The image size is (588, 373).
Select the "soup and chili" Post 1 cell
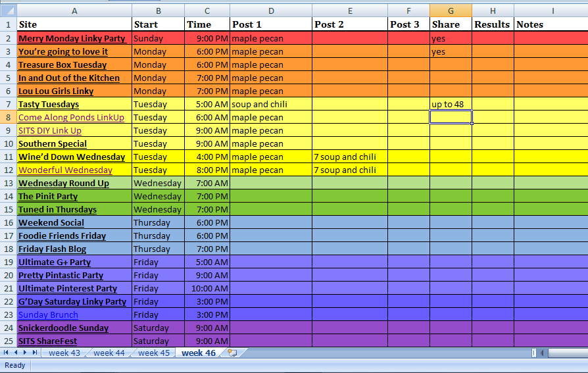click(x=271, y=104)
